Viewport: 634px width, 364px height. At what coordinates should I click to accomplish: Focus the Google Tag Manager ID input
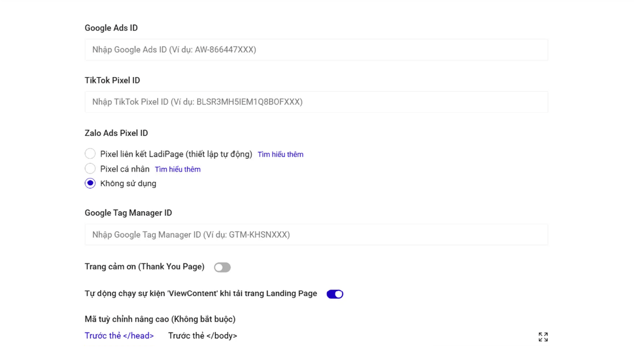(316, 235)
